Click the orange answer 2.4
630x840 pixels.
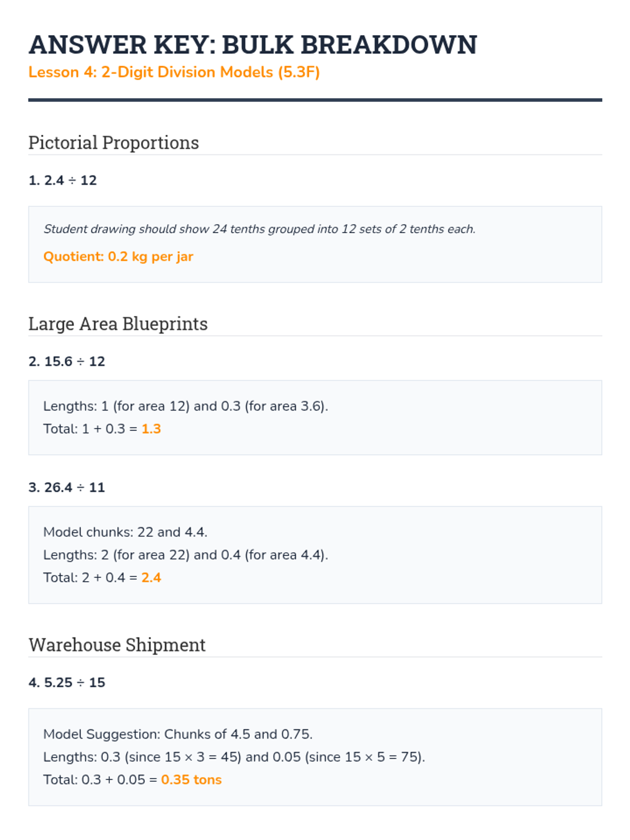[151, 578]
